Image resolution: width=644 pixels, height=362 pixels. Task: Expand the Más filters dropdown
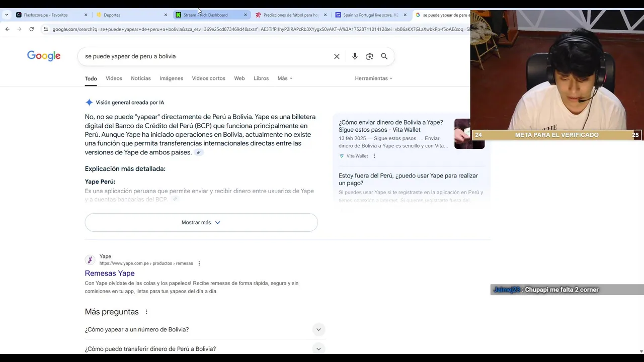(285, 78)
